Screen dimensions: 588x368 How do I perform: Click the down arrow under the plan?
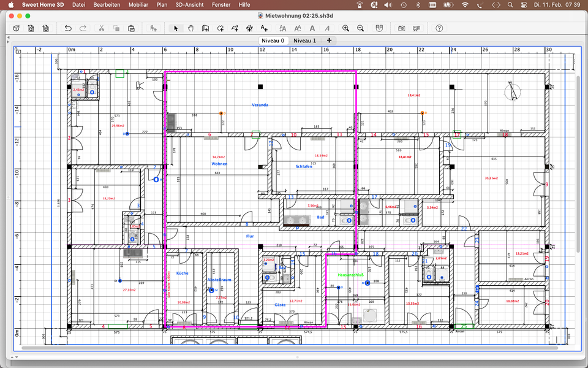point(16,357)
